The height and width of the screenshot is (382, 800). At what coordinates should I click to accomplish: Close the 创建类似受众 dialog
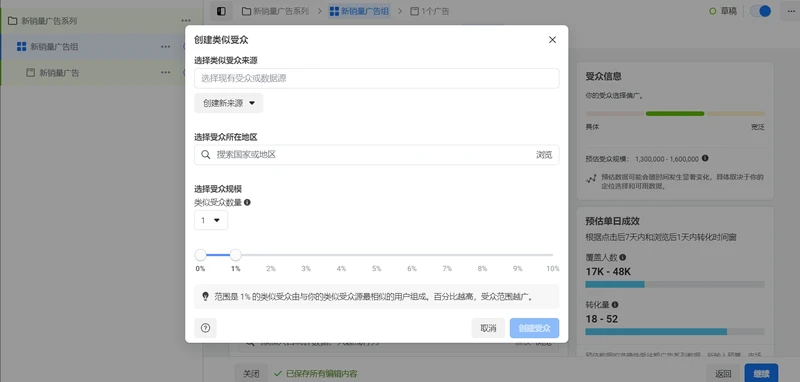(x=552, y=40)
